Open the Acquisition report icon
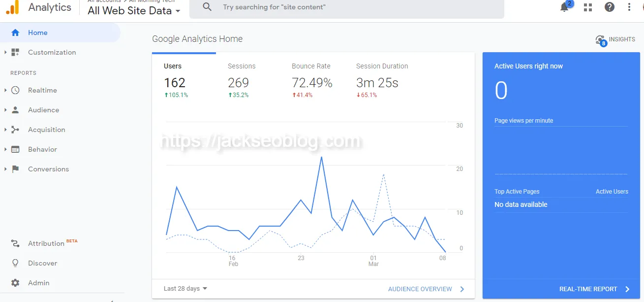The height and width of the screenshot is (302, 644). pos(15,130)
